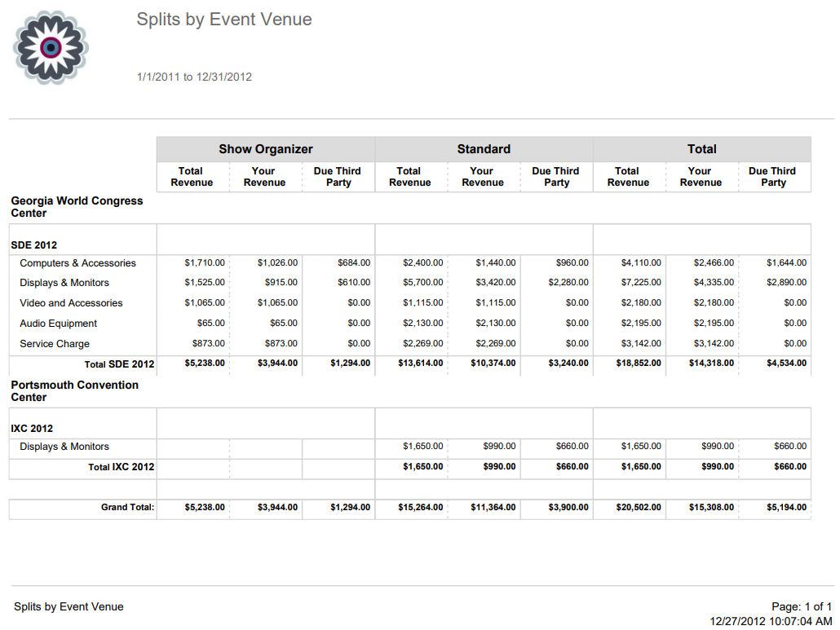Viewport: 840px width, 630px height.
Task: Click the flower logo icon
Action: click(50, 47)
